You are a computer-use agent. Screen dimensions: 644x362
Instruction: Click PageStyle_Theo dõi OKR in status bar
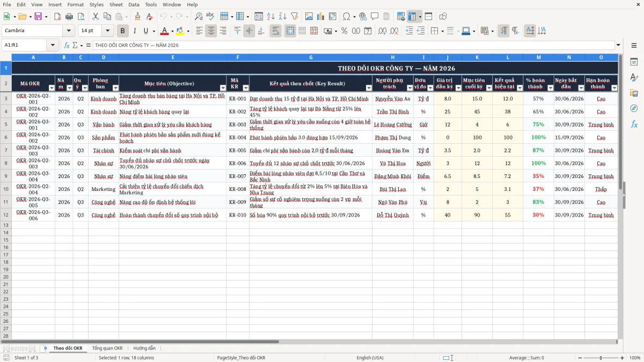point(241,358)
